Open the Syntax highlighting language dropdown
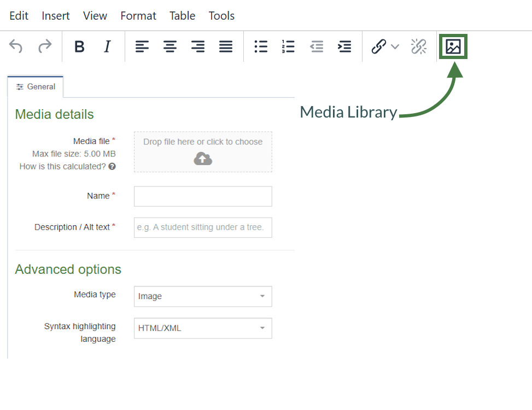 [203, 328]
